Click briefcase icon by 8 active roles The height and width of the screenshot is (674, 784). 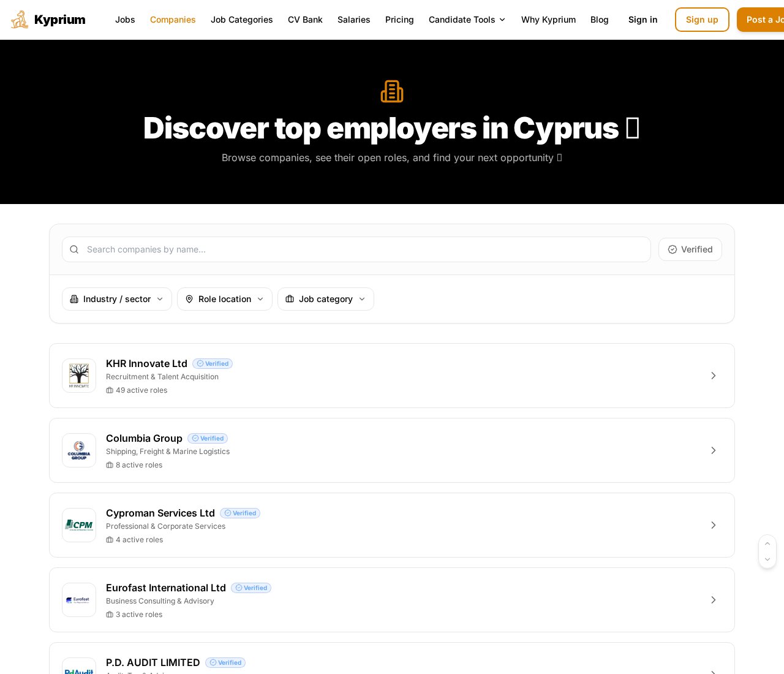point(110,465)
